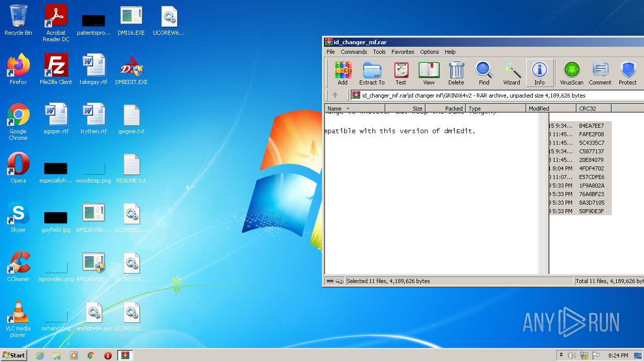Click the Add toolbar icon in WinRAR

click(343, 73)
